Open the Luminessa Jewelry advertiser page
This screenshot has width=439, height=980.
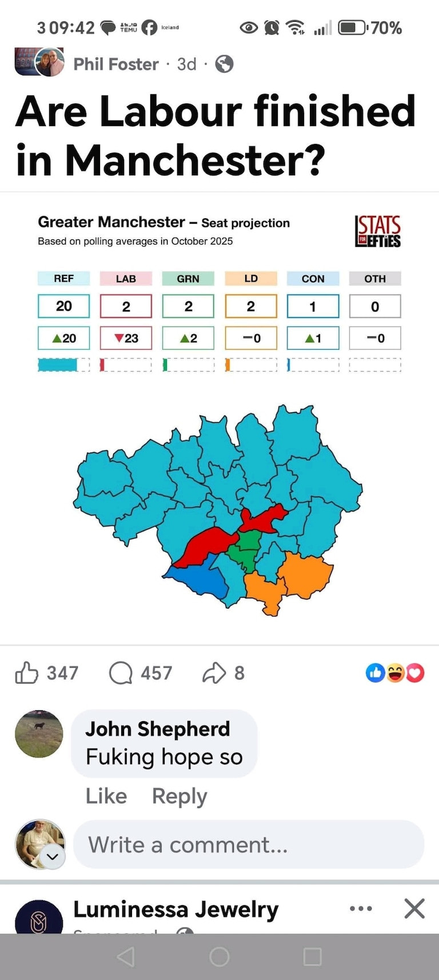point(175,909)
